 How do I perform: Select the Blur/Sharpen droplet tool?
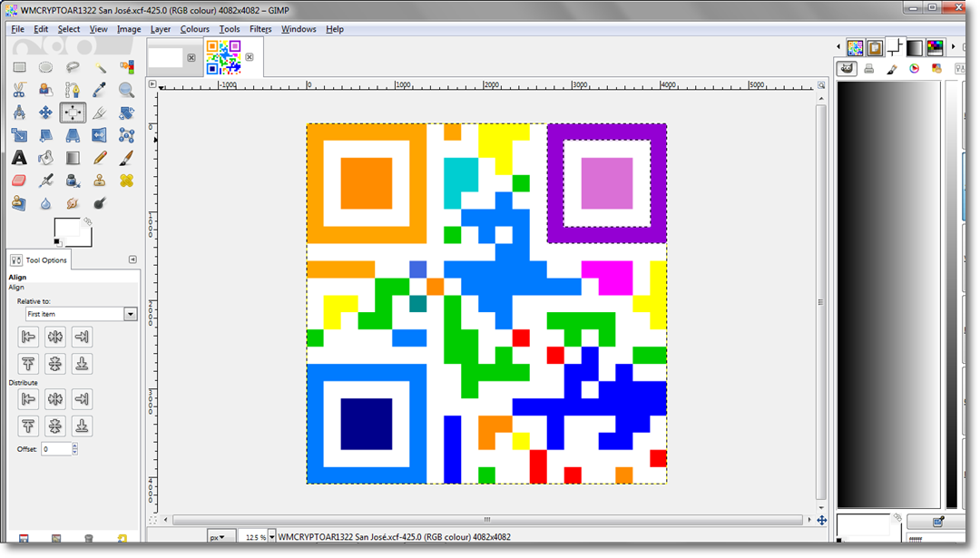[45, 203]
